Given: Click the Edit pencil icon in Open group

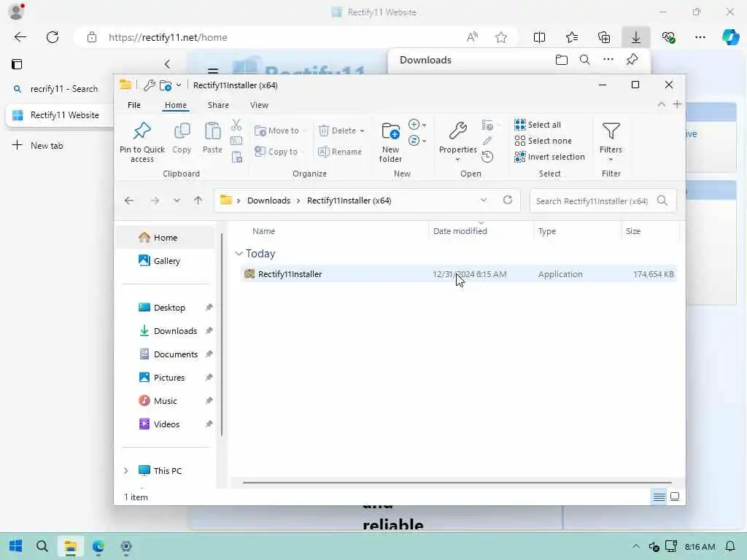Looking at the screenshot, I should pos(487,141).
